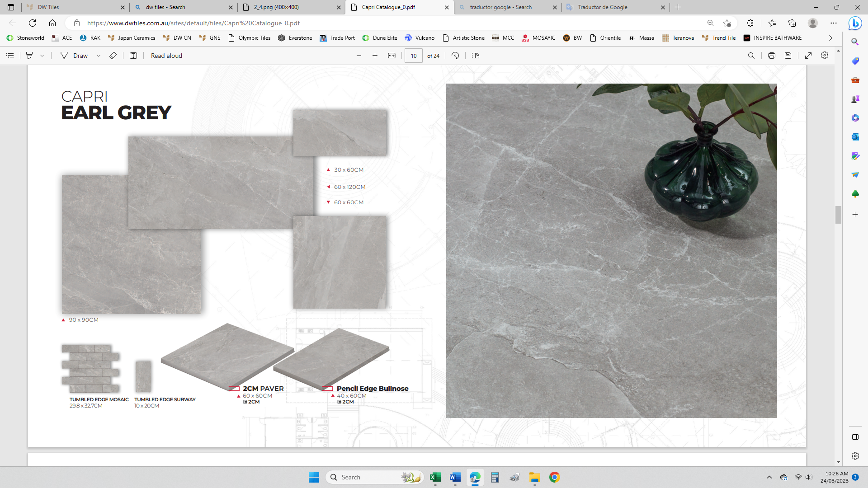Go to browser Home

52,23
